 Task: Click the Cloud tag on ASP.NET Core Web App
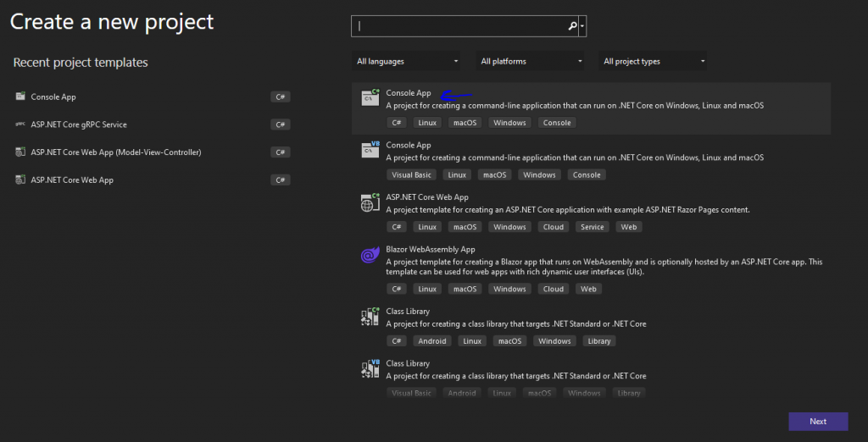click(x=553, y=227)
